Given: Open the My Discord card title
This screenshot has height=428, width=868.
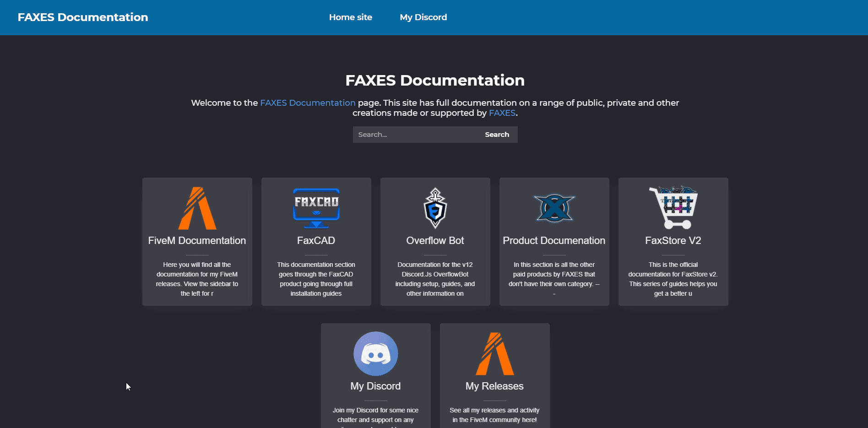Looking at the screenshot, I should 375,386.
